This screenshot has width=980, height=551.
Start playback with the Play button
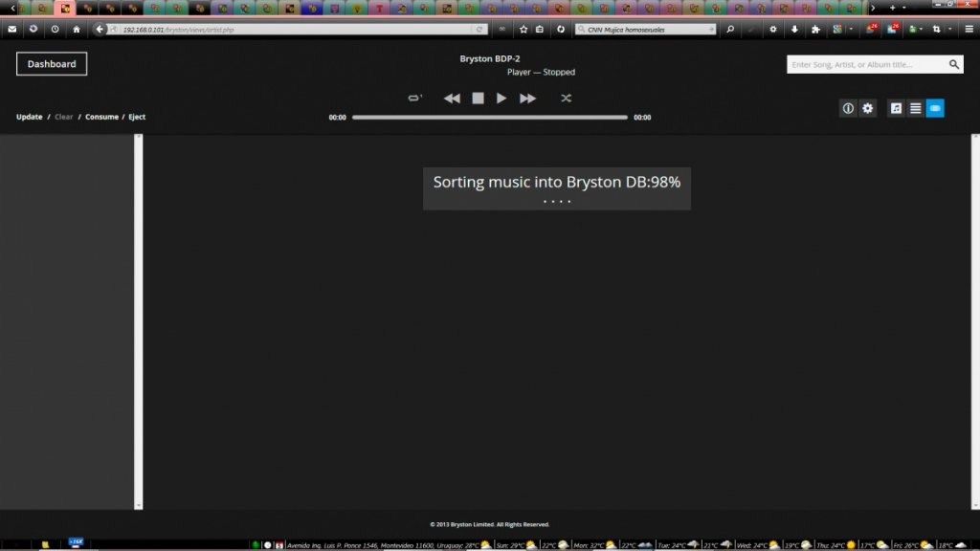(501, 99)
